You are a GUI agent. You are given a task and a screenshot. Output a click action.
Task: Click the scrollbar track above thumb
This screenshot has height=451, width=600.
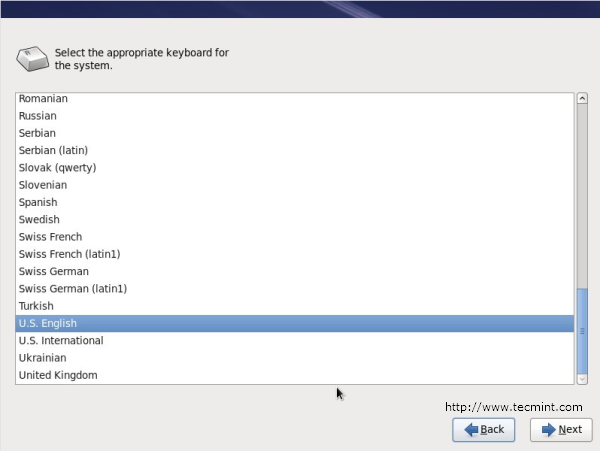582,196
